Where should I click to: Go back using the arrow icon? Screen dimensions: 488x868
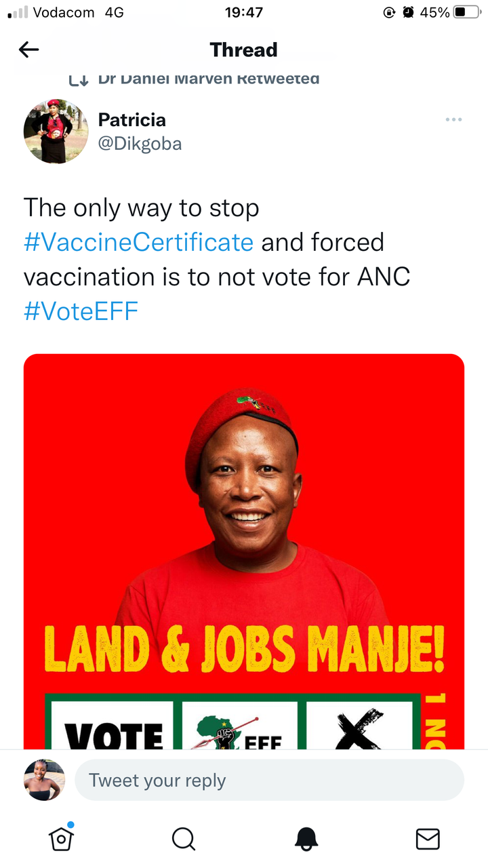(x=28, y=50)
